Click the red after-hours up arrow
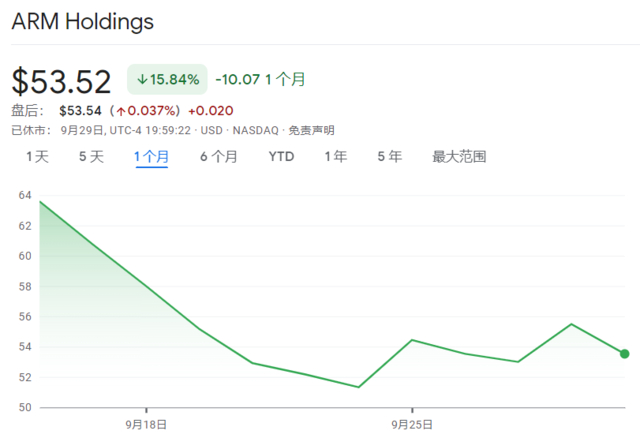The image size is (640, 438). pos(119,111)
